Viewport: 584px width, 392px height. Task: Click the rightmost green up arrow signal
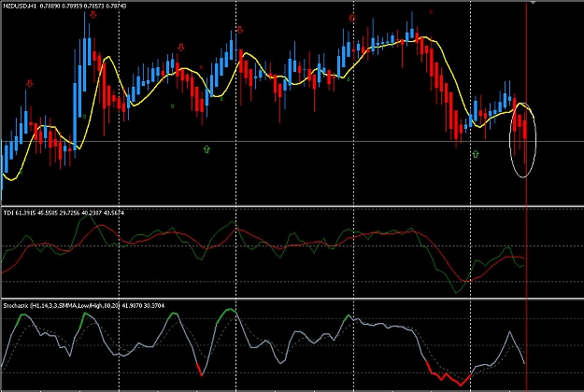click(x=476, y=154)
